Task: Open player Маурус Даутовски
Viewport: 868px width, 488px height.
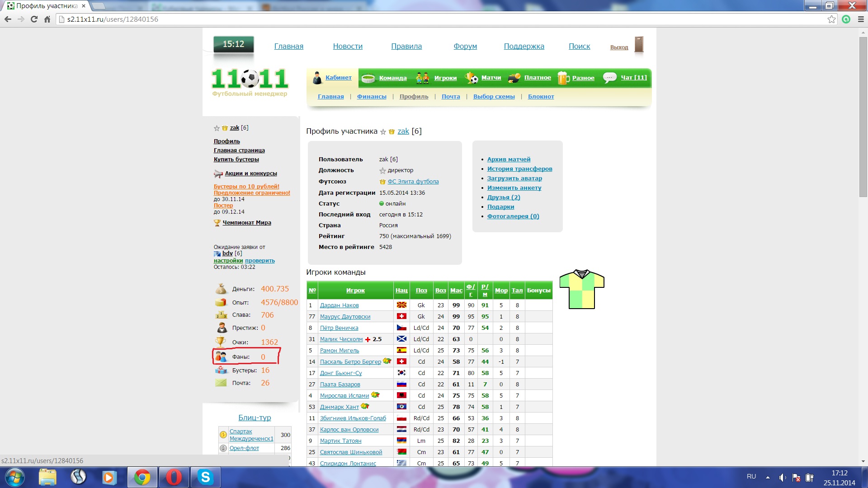Action: coord(345,317)
